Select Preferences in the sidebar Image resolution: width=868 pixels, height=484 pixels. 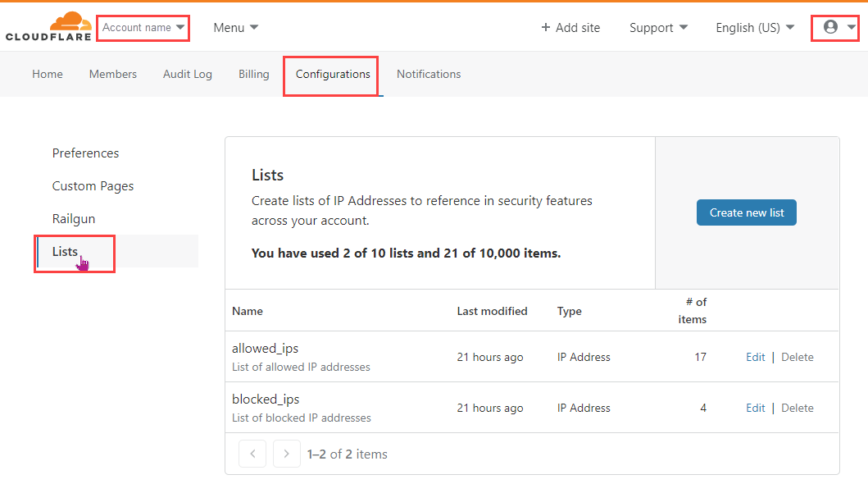pos(85,153)
